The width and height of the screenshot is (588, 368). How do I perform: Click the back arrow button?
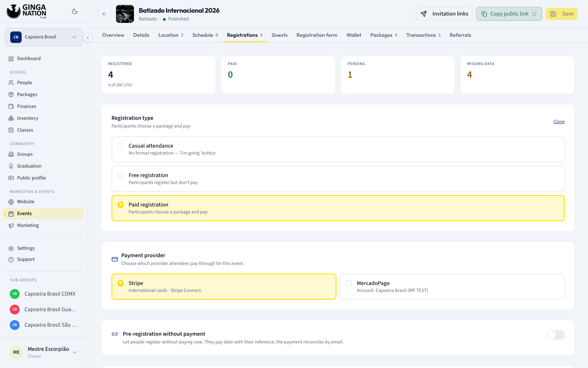(105, 14)
